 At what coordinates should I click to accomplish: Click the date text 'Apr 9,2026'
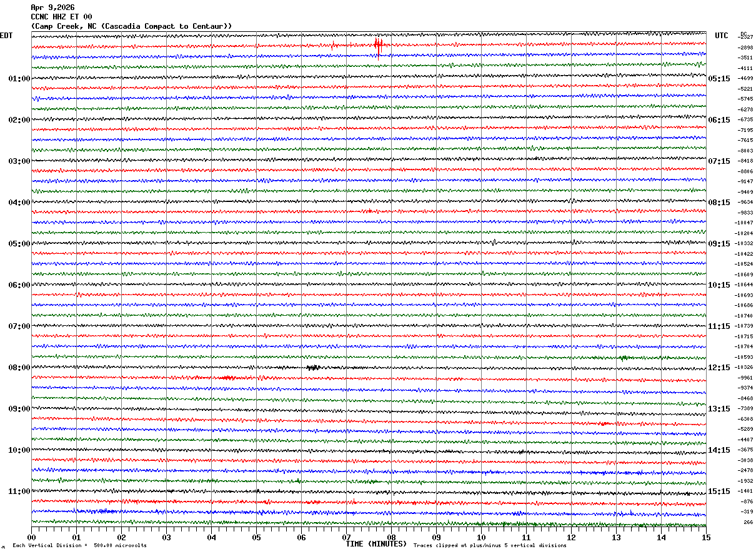coord(52,8)
